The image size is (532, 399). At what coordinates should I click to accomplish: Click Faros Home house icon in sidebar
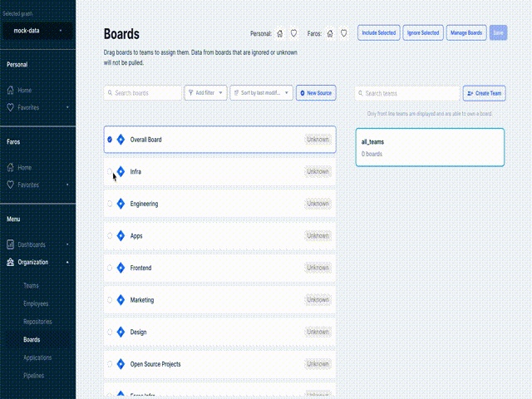point(11,167)
